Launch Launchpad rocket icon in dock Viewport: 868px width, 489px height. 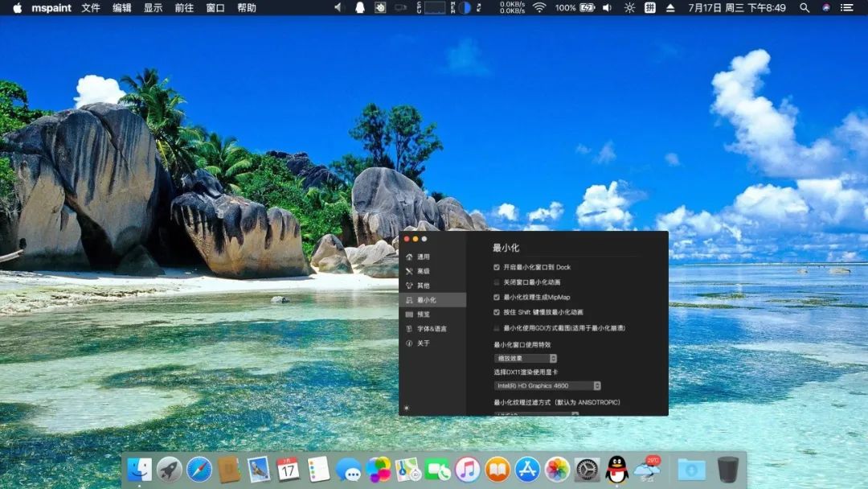170,471
